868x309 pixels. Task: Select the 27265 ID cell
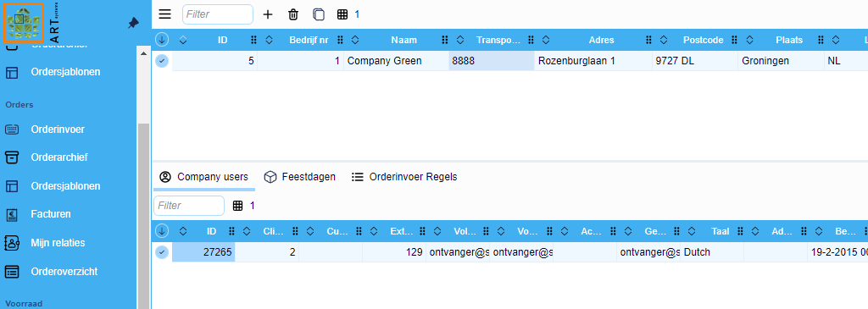coord(203,252)
